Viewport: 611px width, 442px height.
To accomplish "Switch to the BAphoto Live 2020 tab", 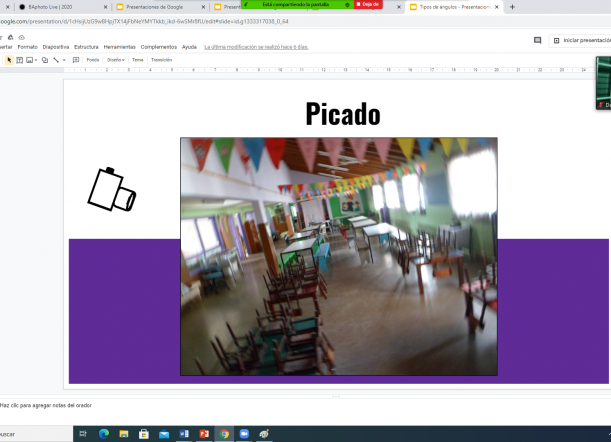I will (x=58, y=6).
